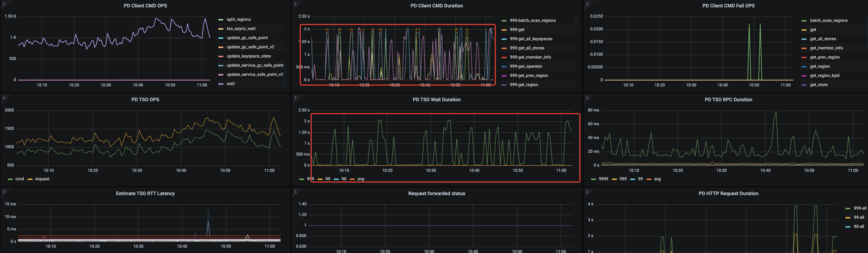Click avg legend label in PD TSO Wait Duration
The height and width of the screenshot is (253, 868).
361,179
